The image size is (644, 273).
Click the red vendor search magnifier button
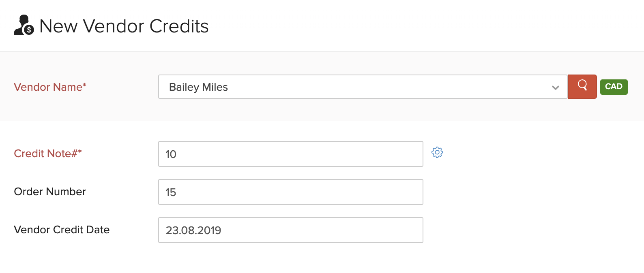click(582, 86)
